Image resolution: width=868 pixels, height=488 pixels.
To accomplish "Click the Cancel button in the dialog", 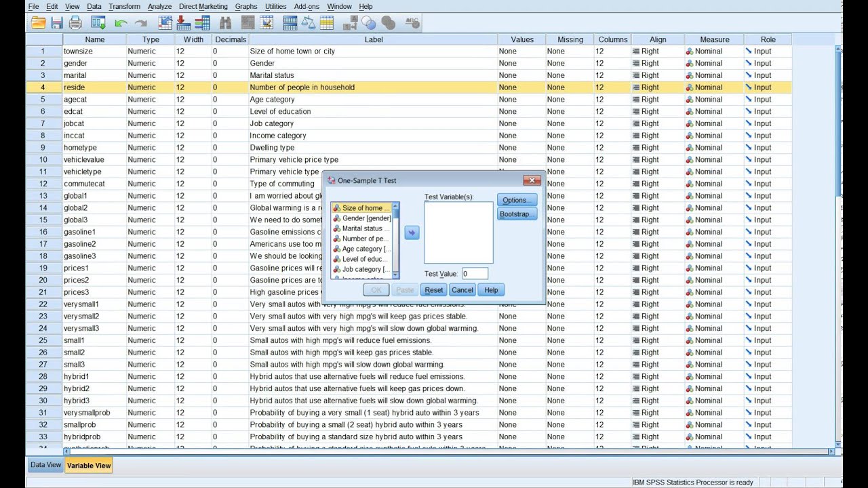I will (x=462, y=290).
